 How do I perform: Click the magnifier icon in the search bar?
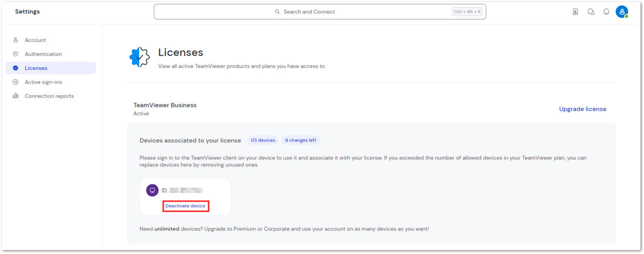click(277, 12)
